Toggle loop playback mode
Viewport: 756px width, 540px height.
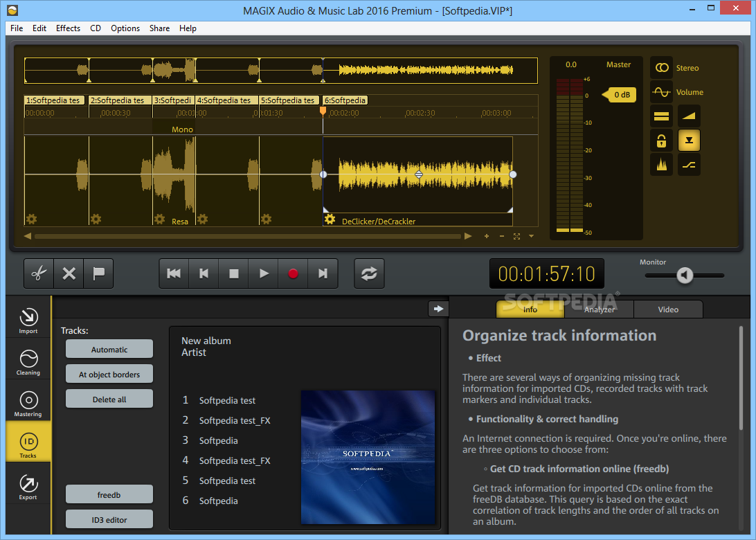coord(369,273)
